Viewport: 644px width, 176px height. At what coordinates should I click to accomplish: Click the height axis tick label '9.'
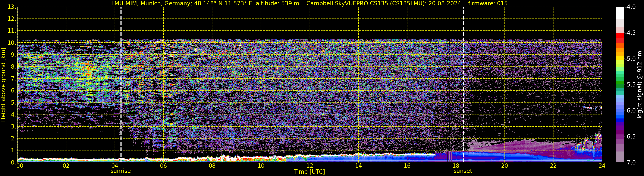[13, 55]
